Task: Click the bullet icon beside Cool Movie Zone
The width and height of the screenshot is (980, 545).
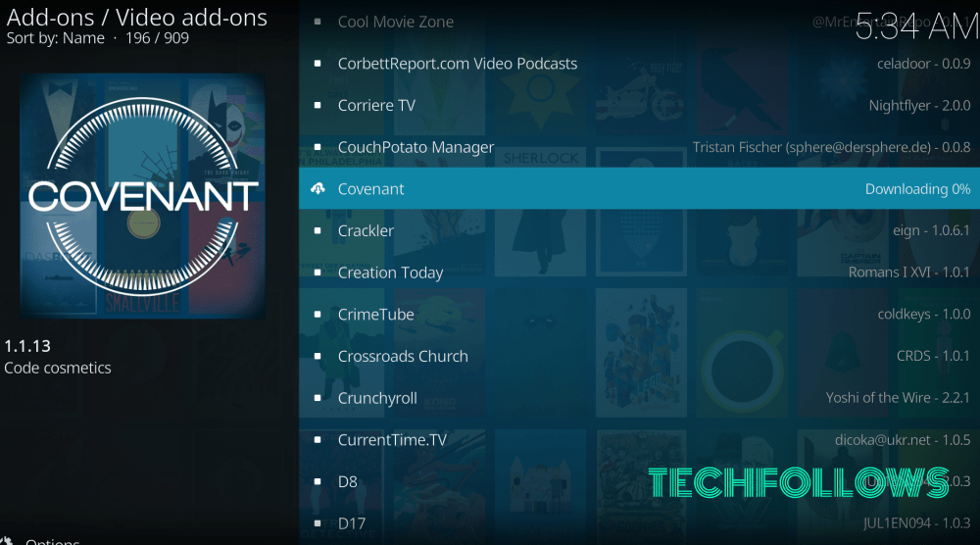Action: click(x=318, y=22)
